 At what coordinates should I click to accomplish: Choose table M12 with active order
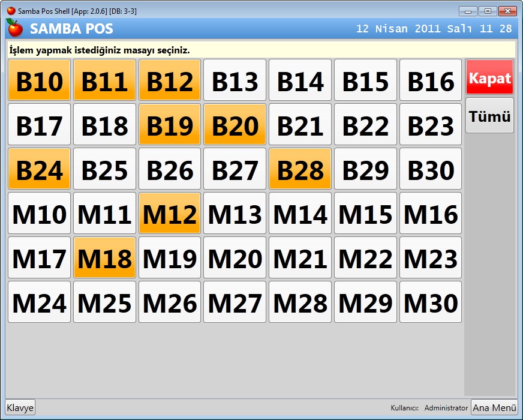170,214
